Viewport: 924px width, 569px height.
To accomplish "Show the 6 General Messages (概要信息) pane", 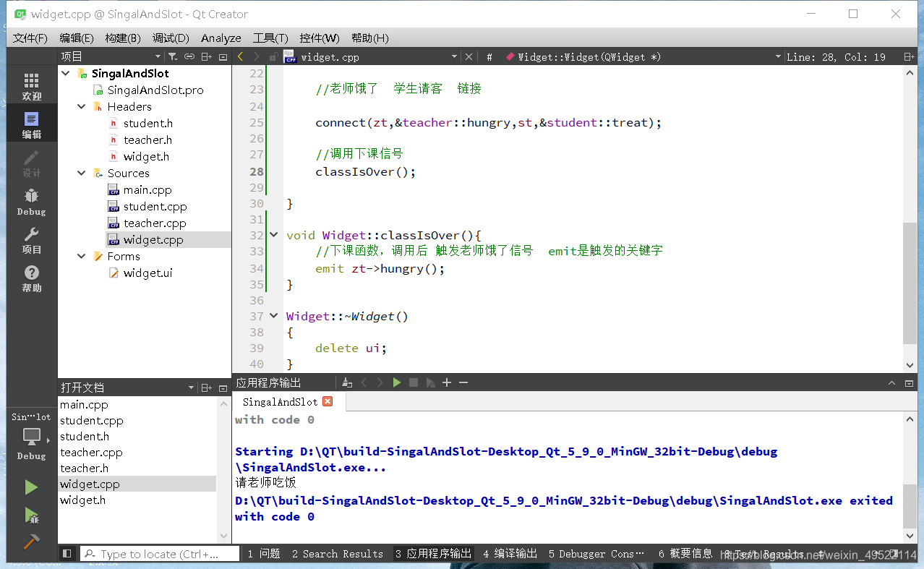I will point(685,554).
